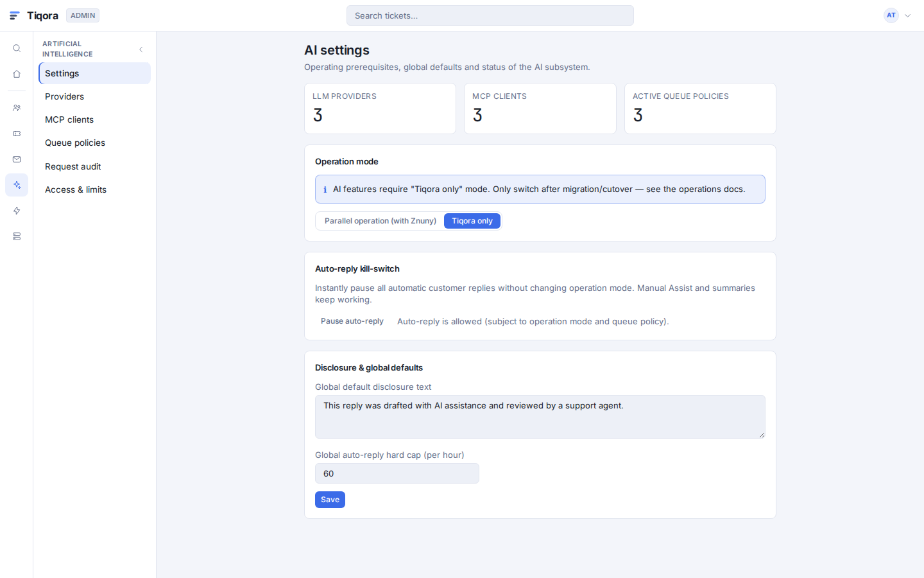
Task: Click the "Operation mode" section title
Action: tap(346, 161)
